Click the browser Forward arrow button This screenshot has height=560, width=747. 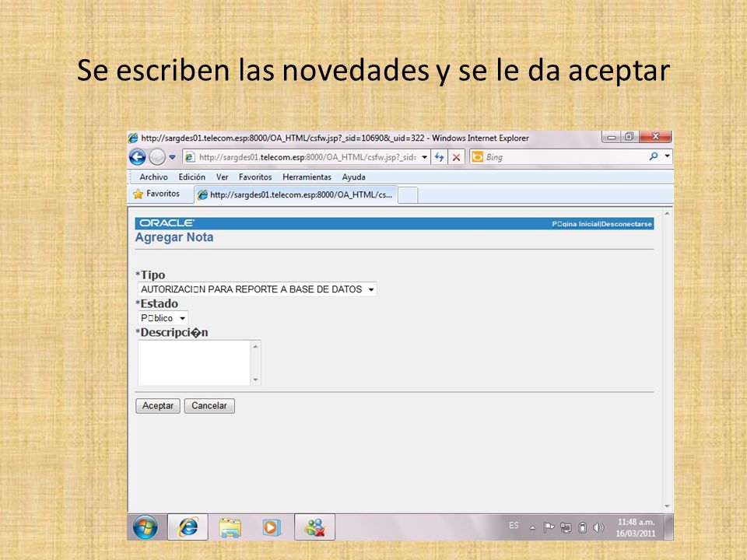(x=156, y=156)
